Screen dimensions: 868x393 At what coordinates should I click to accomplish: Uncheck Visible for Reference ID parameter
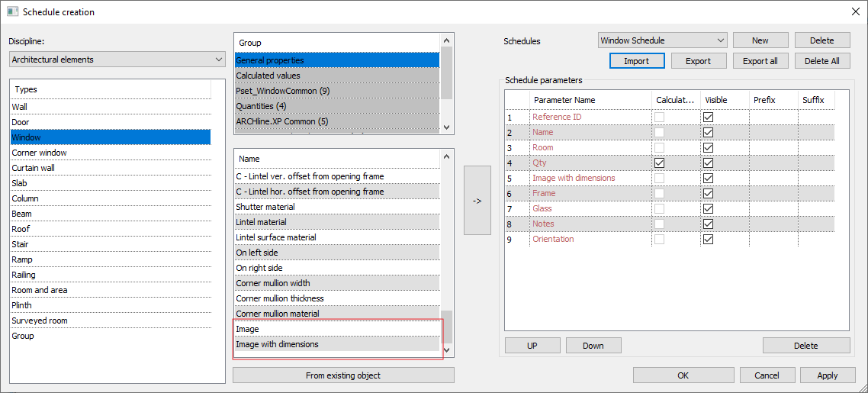tap(708, 118)
